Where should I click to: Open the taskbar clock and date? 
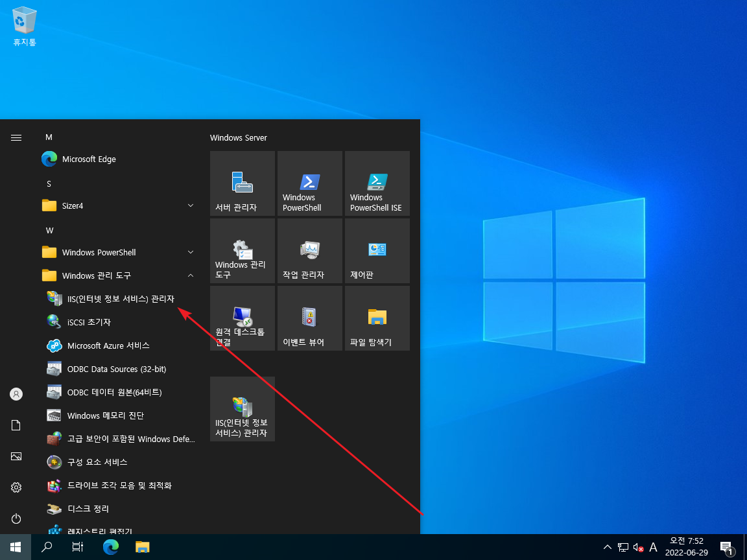pos(687,547)
